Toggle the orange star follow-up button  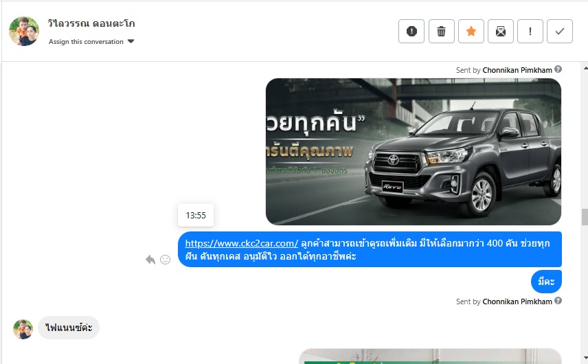(471, 31)
